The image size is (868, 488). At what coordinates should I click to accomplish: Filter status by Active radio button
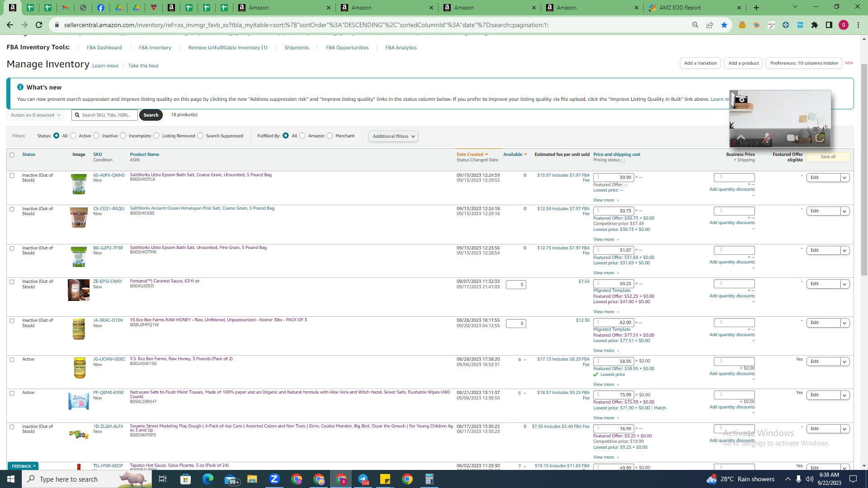pyautogui.click(x=73, y=136)
